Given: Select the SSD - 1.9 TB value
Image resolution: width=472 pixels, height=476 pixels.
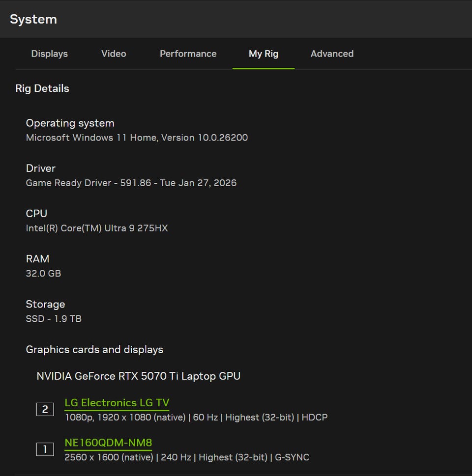Looking at the screenshot, I should click(54, 319).
